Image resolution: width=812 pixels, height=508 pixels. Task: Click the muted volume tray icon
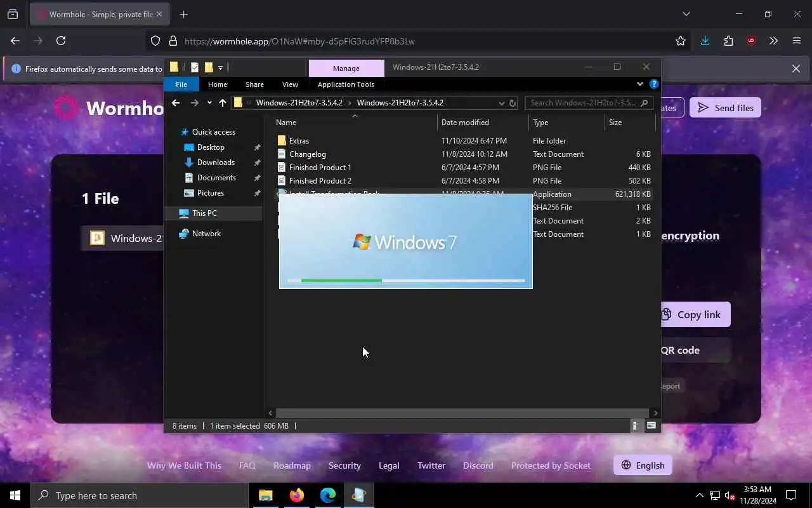pyautogui.click(x=730, y=495)
